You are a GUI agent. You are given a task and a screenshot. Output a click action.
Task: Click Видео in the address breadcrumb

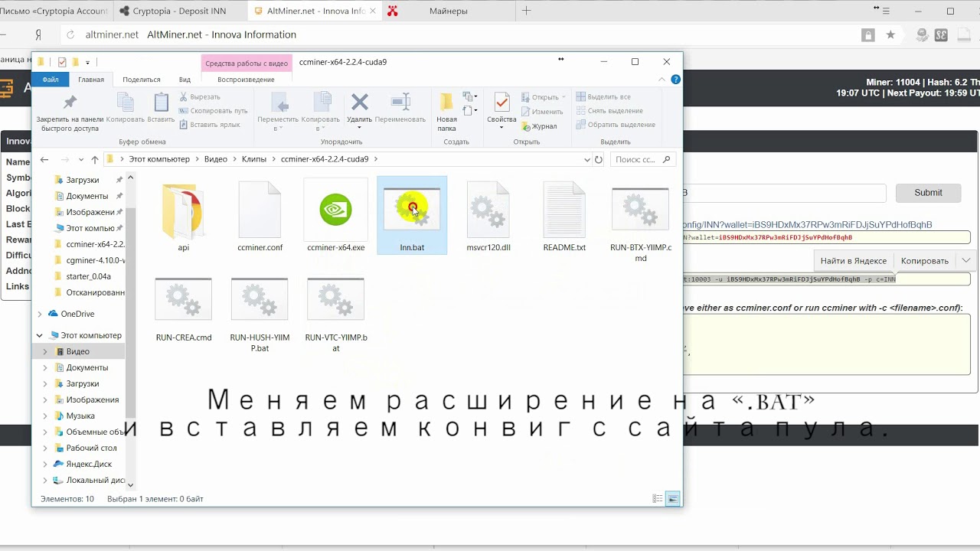(x=215, y=159)
